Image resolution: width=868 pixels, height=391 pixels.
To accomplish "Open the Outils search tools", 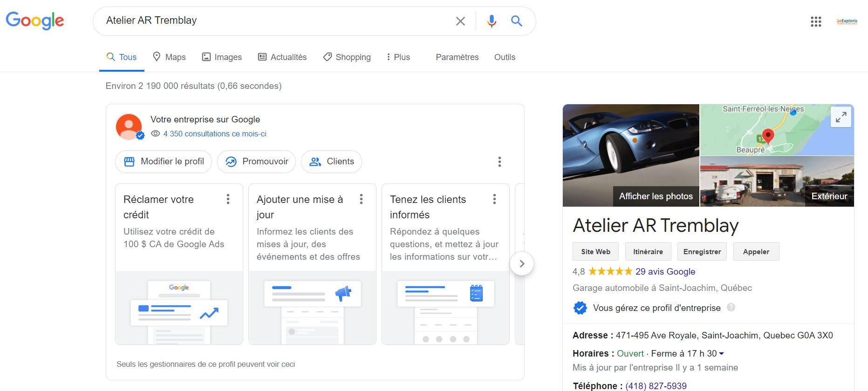I will 505,57.
